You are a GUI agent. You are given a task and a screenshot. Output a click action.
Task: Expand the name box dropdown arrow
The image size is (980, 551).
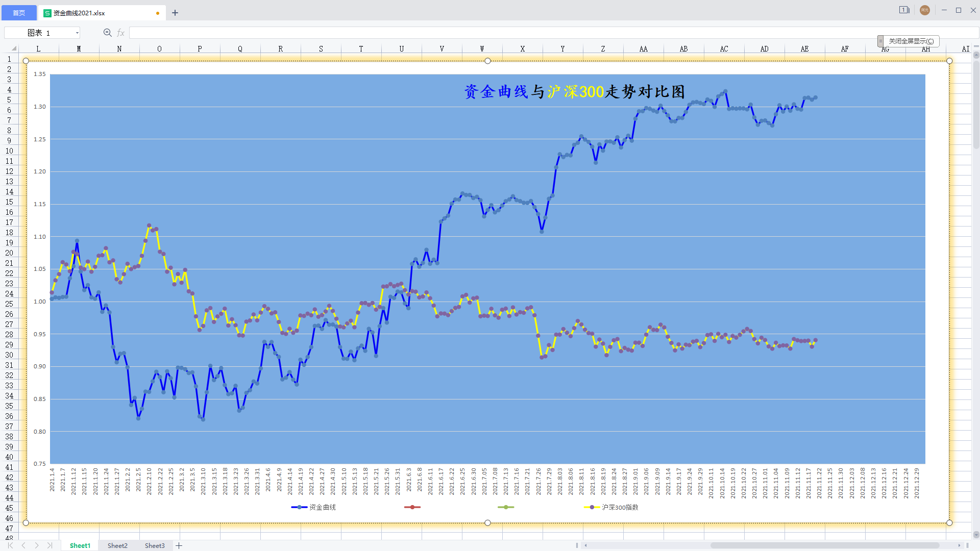coord(77,33)
